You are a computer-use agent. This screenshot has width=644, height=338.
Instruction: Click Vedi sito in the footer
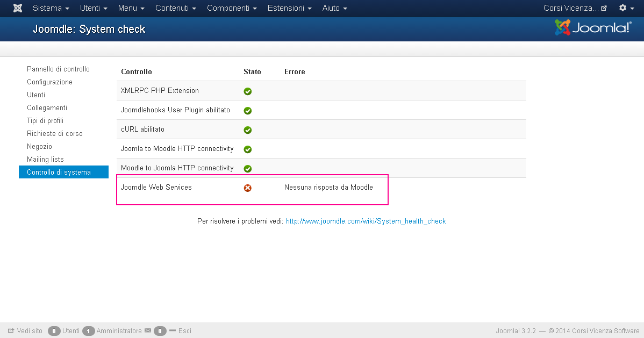coord(25,331)
